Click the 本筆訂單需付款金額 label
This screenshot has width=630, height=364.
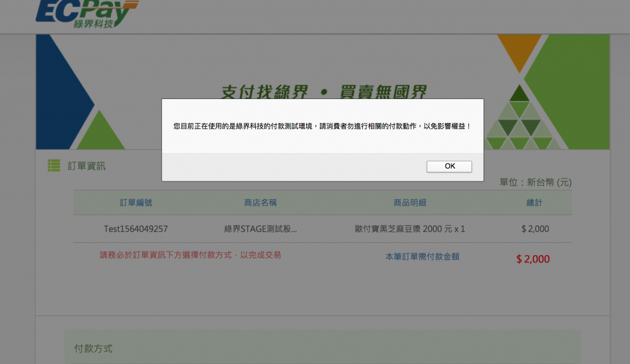422,257
